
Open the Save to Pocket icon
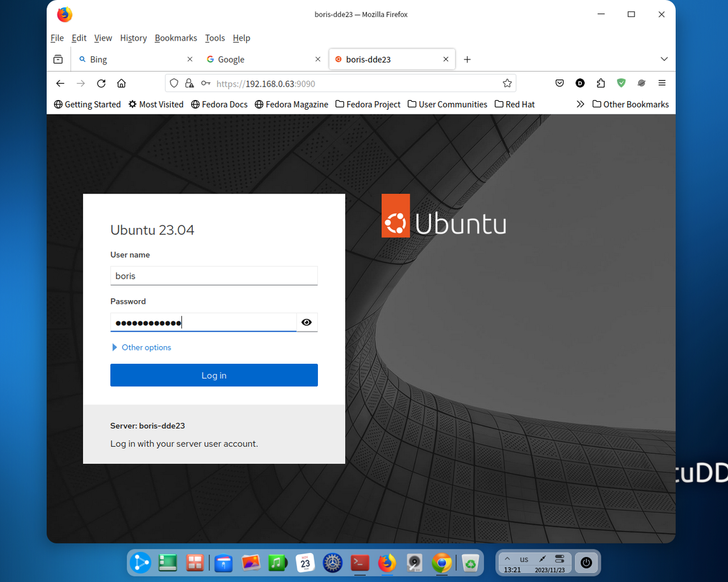559,83
